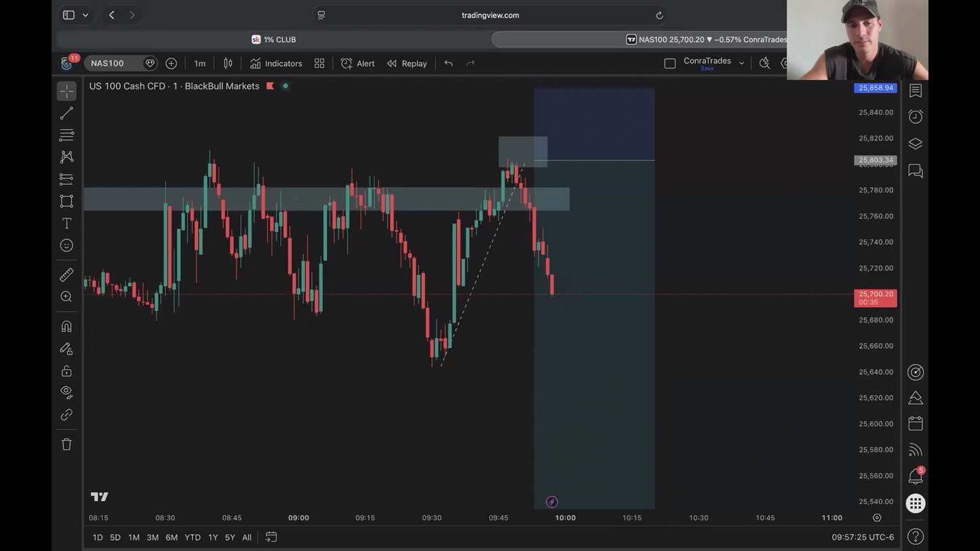Toggle magnet mode on
Image resolution: width=980 pixels, height=551 pixels.
coord(66,327)
